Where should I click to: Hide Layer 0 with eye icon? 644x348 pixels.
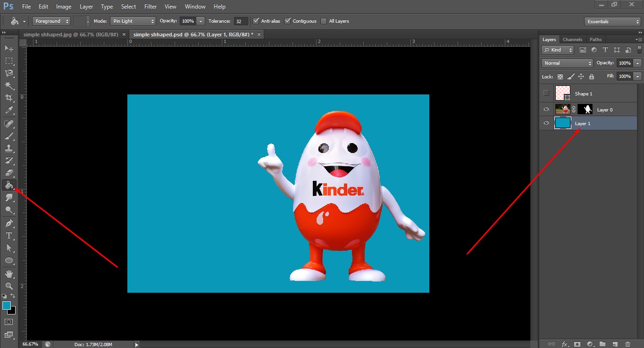[x=546, y=109]
